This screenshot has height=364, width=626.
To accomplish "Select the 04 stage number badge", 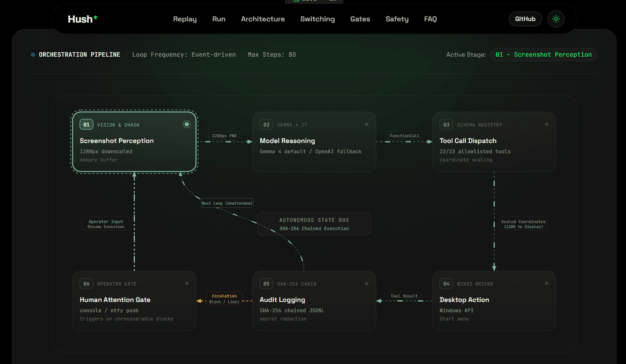I will [446, 283].
